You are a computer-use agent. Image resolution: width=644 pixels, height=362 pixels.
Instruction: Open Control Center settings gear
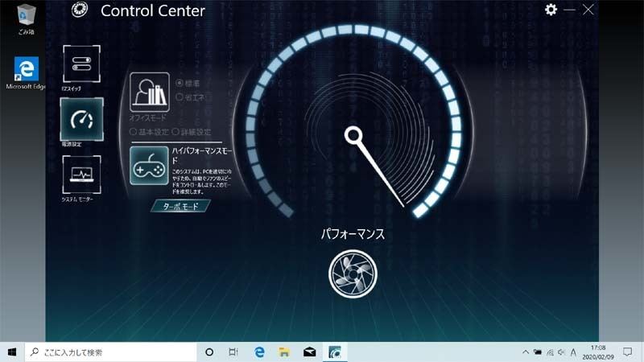551,10
